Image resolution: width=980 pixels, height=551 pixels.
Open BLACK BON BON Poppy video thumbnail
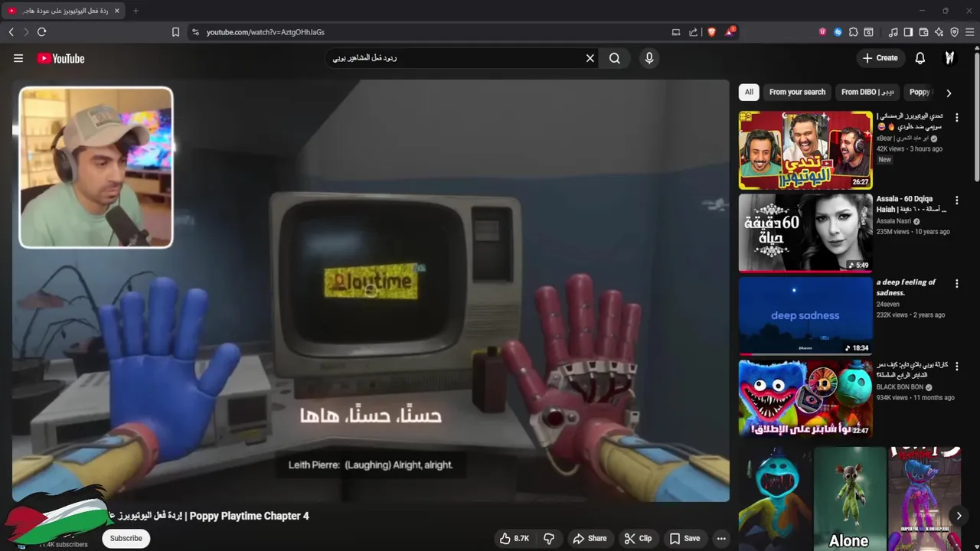click(x=805, y=399)
